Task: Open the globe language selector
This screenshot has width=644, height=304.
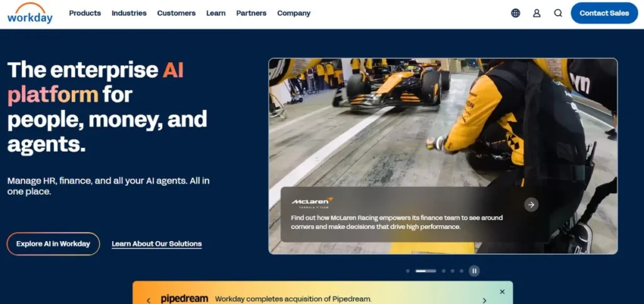Action: coord(516,13)
